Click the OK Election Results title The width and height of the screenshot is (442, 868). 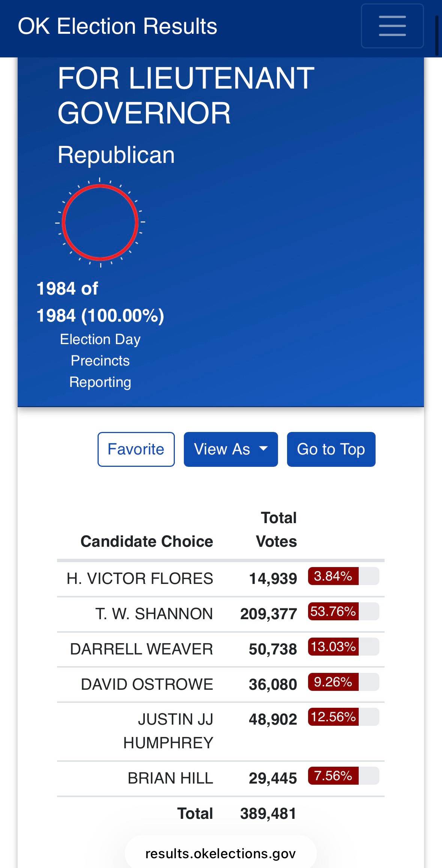point(117,26)
